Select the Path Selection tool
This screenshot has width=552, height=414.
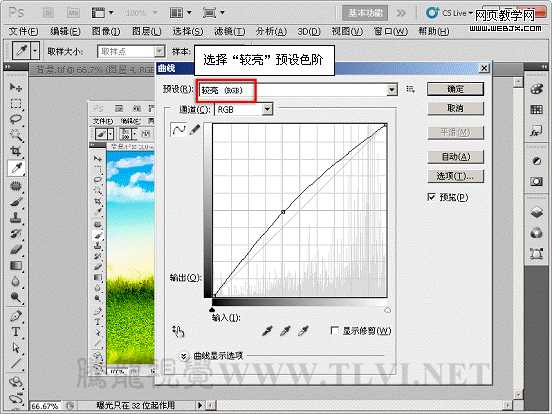coord(16,348)
